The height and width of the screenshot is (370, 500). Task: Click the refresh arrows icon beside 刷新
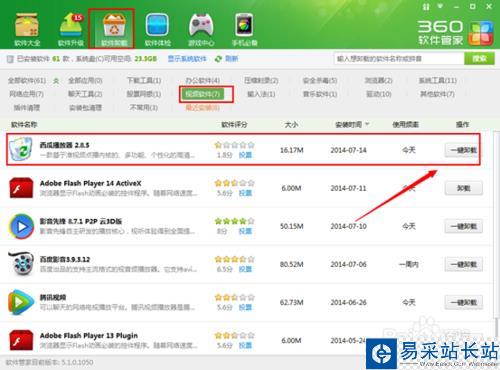218,59
